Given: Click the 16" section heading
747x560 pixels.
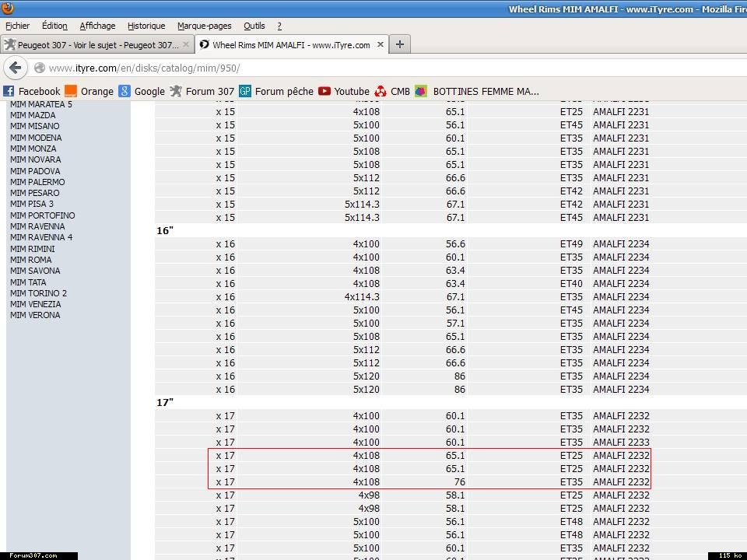Looking at the screenshot, I should [165, 230].
